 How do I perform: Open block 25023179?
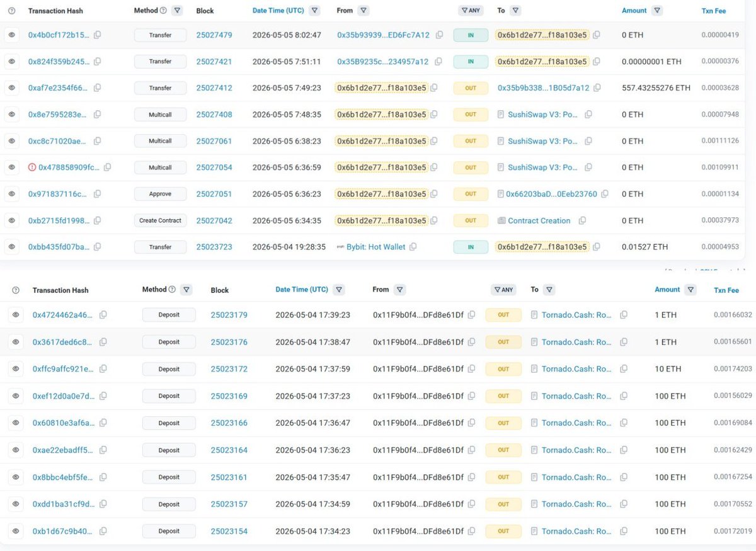coord(229,315)
